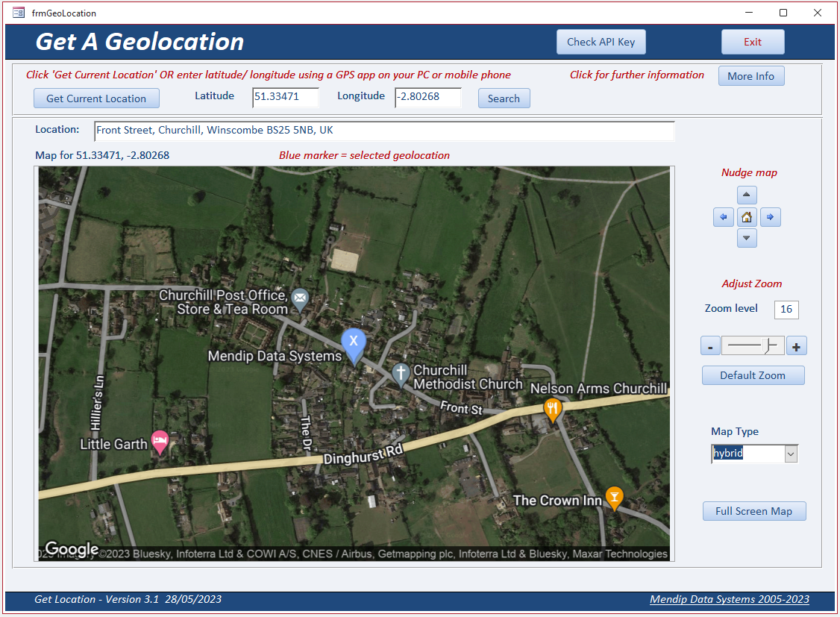Nudge the map downward with down arrow
Screen dimensions: 840x617
(x=747, y=238)
